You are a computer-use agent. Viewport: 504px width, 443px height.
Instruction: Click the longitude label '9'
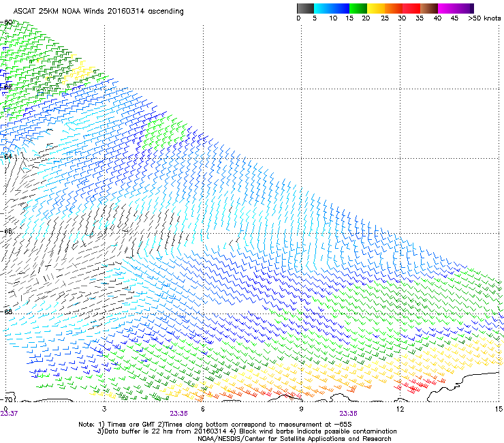pos(301,409)
